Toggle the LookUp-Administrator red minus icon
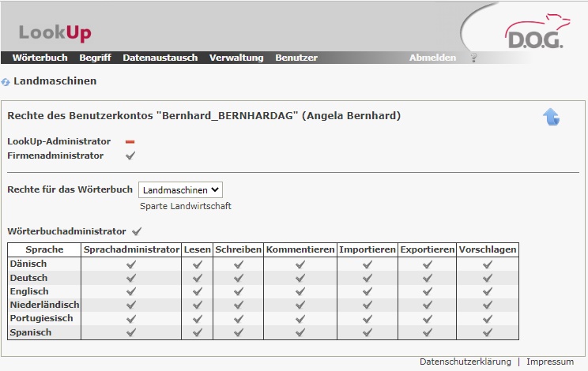This screenshot has height=371, width=588. [130, 141]
